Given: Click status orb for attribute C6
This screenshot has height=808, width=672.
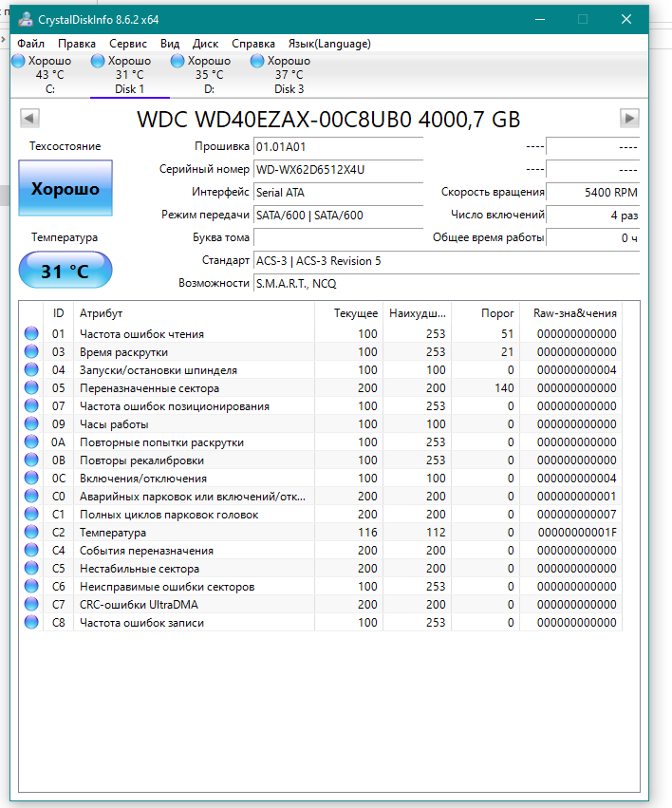Looking at the screenshot, I should pyautogui.click(x=31, y=586).
